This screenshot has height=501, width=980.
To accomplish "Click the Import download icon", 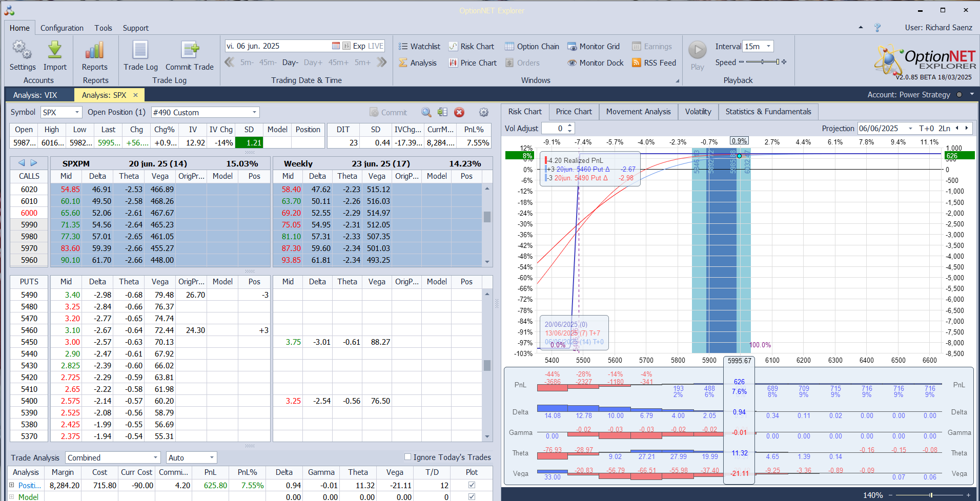I will point(55,50).
